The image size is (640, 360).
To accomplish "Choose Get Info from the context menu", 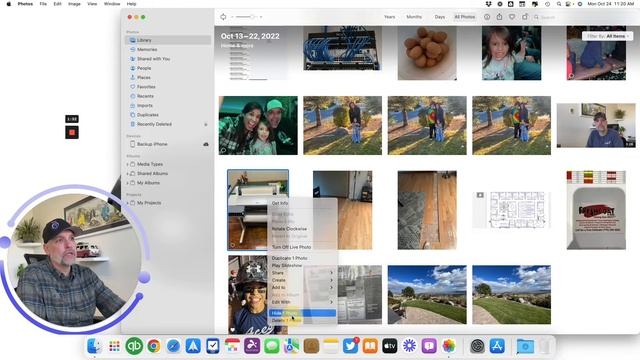I will point(302,203).
